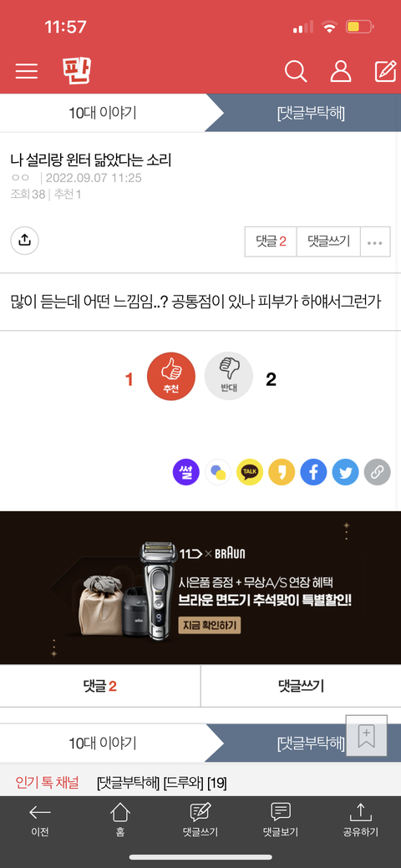401x868 pixels.
Task: Tap 댓글쓰기 button beside 댓글 2
Action: 329,241
